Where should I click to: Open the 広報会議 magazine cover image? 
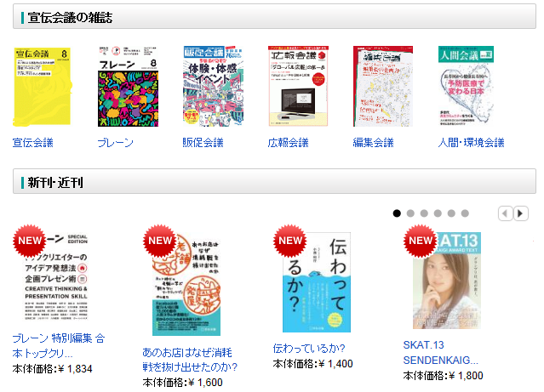tap(298, 86)
